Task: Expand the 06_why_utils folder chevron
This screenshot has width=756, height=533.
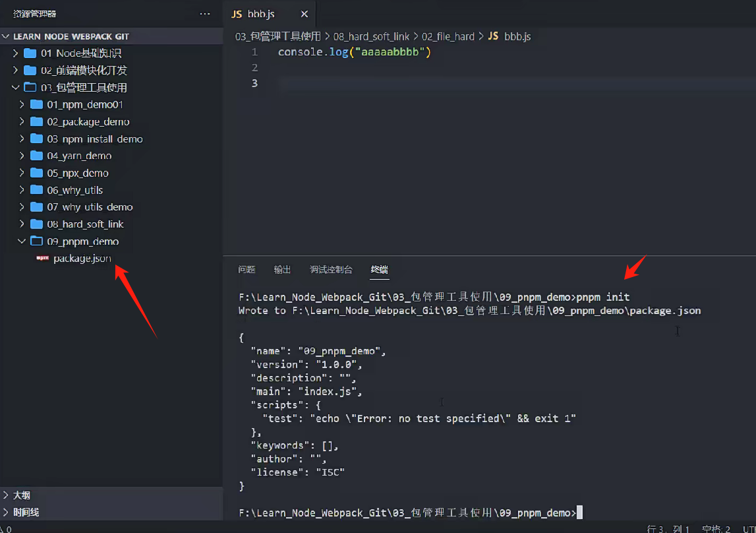Action: pos(22,190)
